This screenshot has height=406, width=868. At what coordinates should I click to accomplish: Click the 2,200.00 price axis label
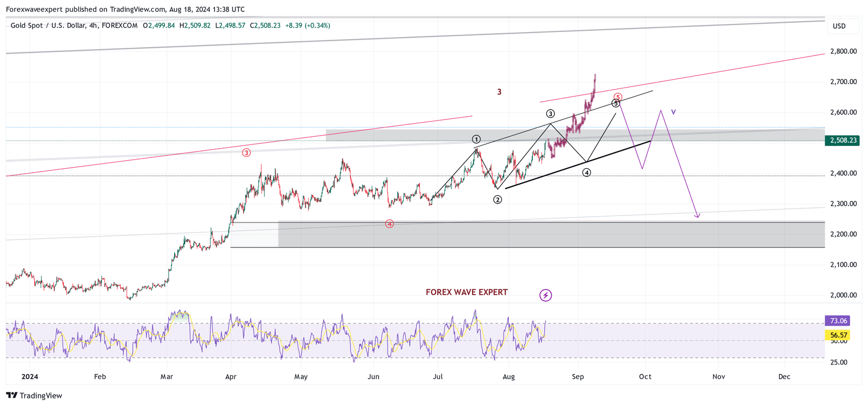(844, 234)
